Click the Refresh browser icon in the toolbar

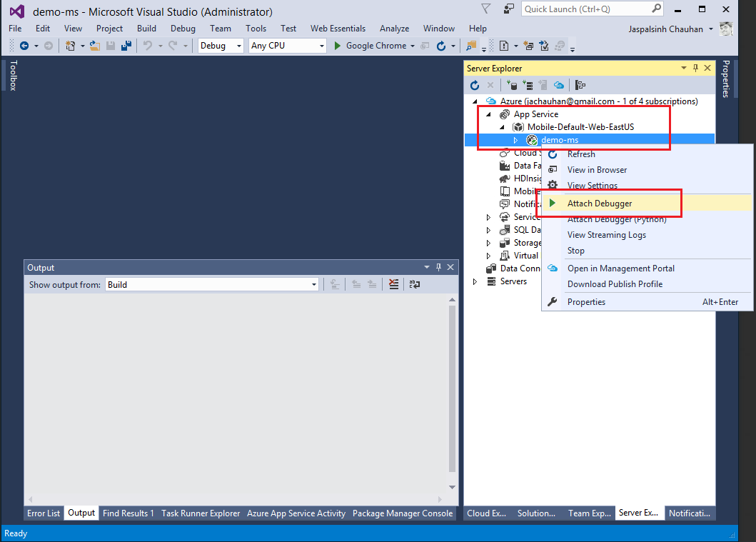(440, 46)
